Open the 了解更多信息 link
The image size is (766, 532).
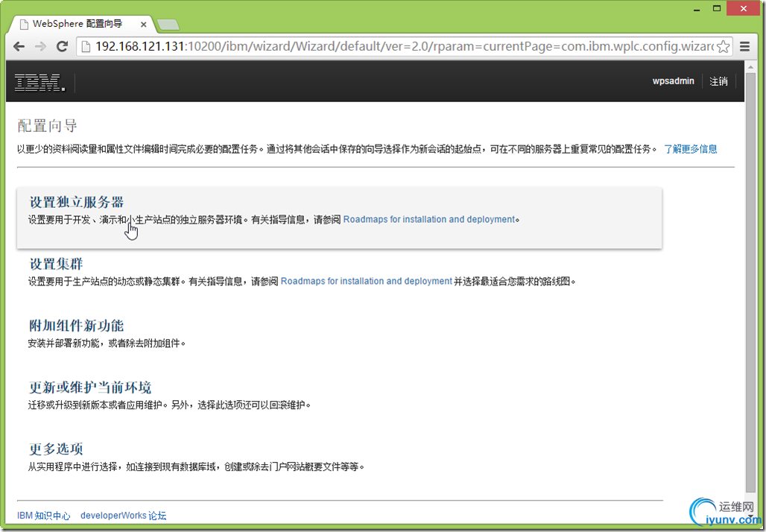click(690, 149)
